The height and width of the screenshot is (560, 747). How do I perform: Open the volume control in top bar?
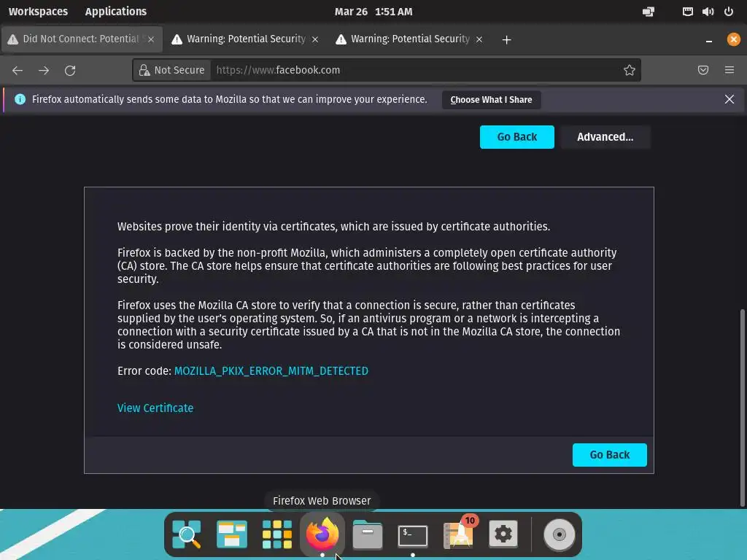[x=708, y=12]
